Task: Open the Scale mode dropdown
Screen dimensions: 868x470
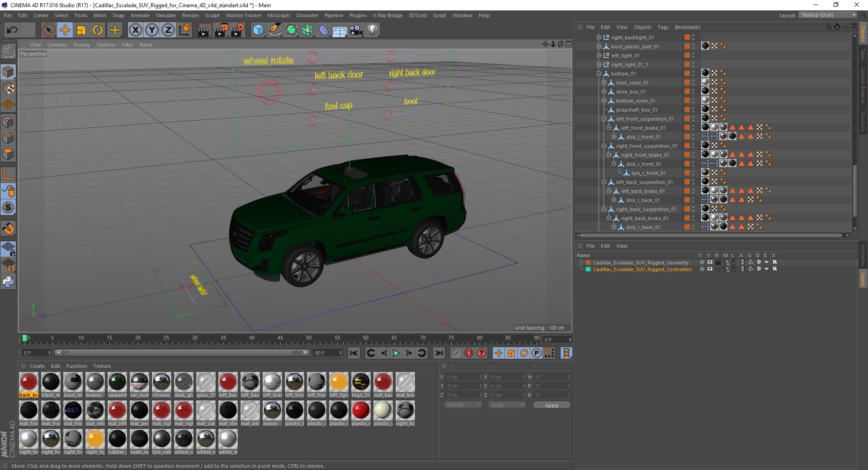Action: (507, 405)
